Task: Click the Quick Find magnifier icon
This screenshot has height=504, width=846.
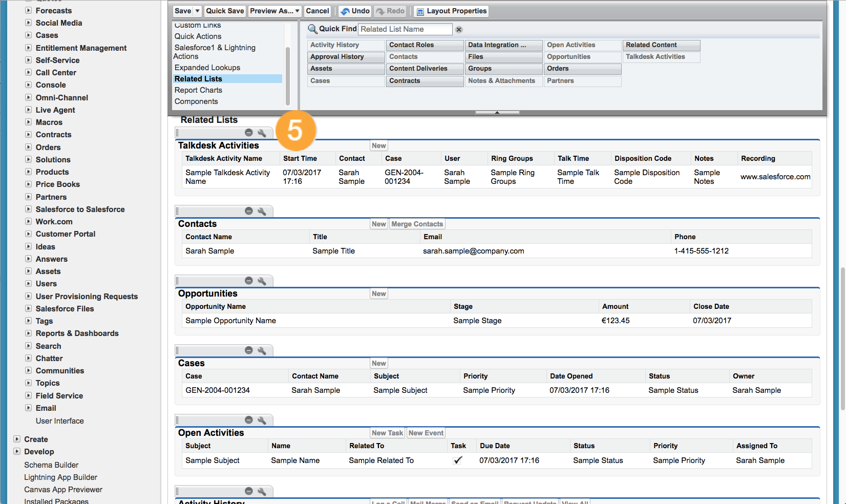Action: pos(312,29)
